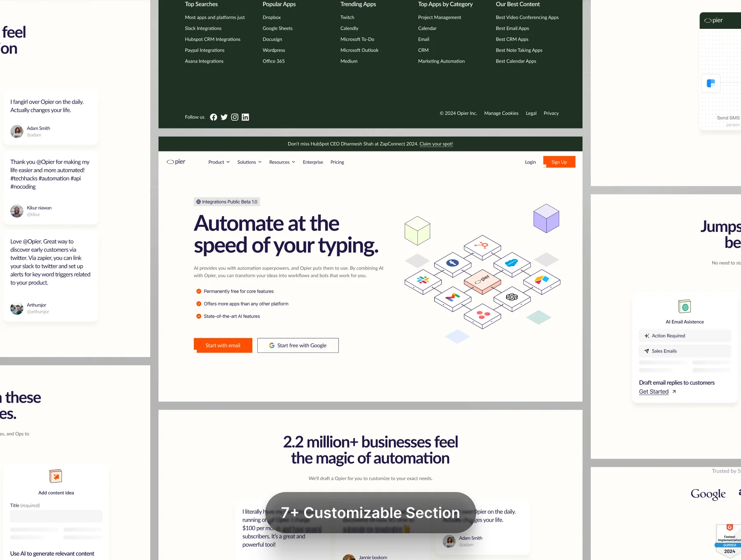Click Get Started link on email card
Viewport: 741px width, 560px height.
[x=653, y=392]
